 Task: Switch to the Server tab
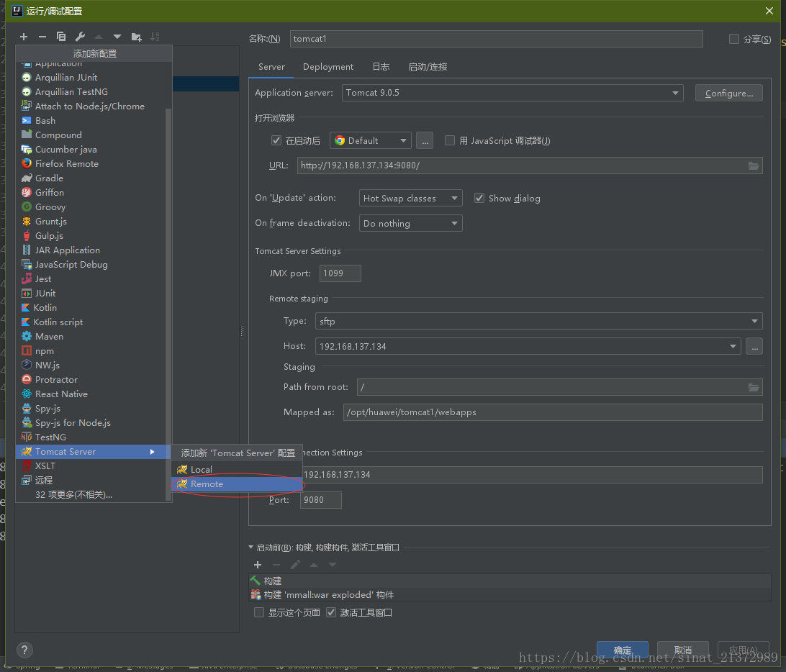point(271,67)
